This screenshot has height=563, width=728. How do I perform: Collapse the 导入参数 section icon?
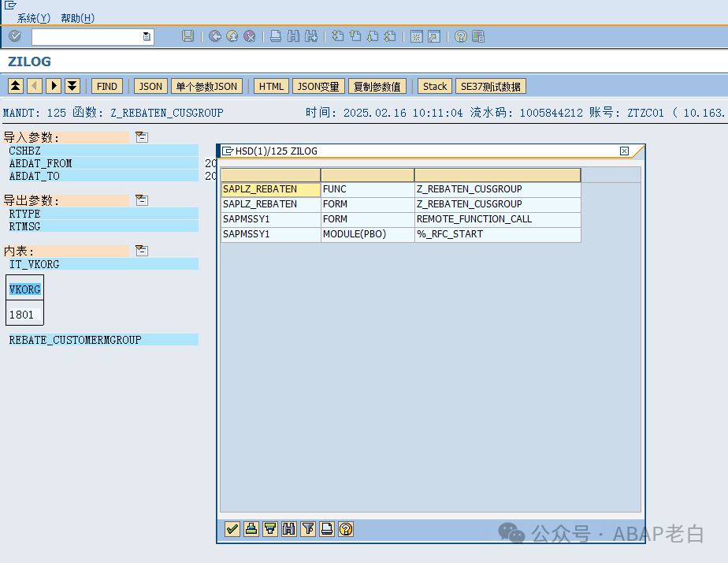[142, 137]
